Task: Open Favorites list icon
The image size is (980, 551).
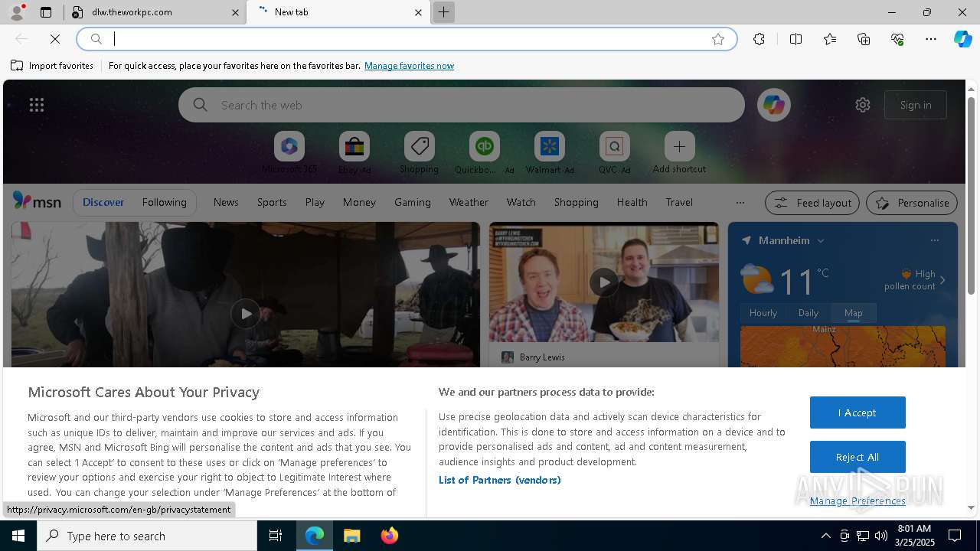Action: (x=830, y=39)
